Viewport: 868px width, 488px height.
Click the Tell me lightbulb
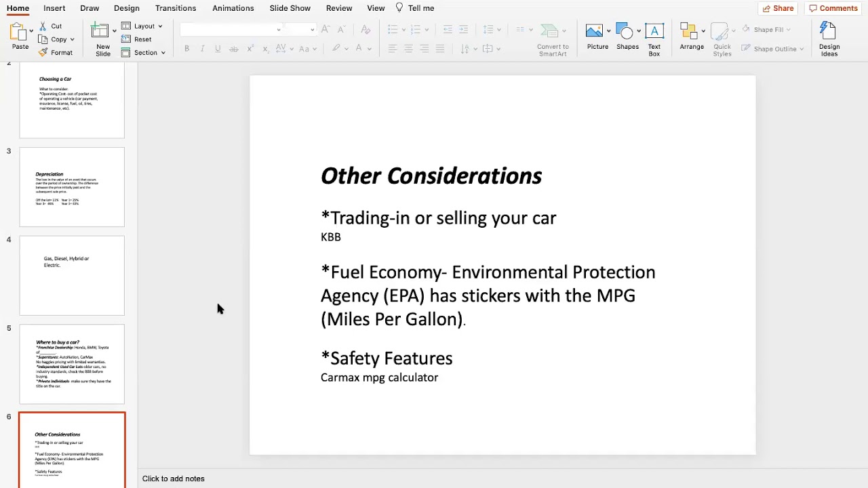(399, 7)
